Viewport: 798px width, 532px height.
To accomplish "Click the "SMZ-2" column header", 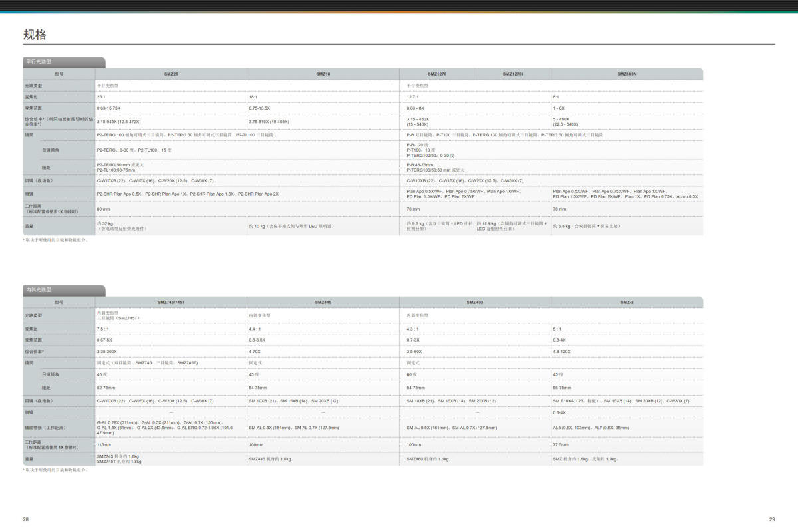I will (627, 302).
